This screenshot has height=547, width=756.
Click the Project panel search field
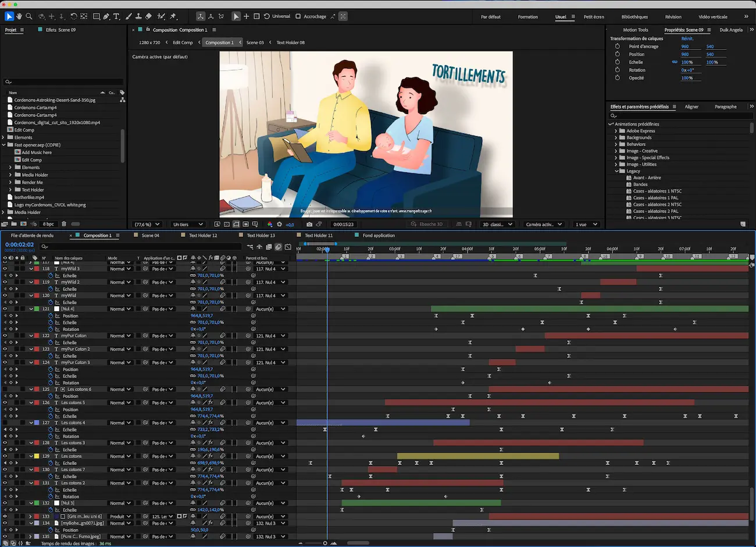click(x=63, y=82)
